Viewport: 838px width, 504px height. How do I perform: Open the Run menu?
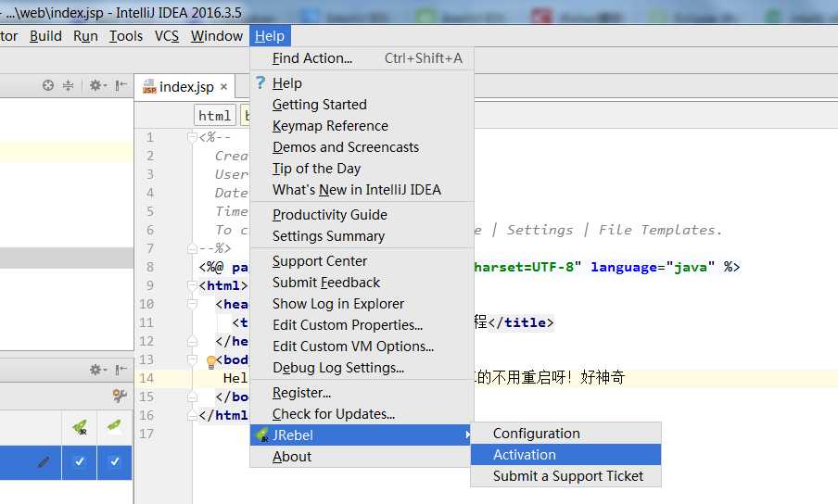click(x=85, y=36)
